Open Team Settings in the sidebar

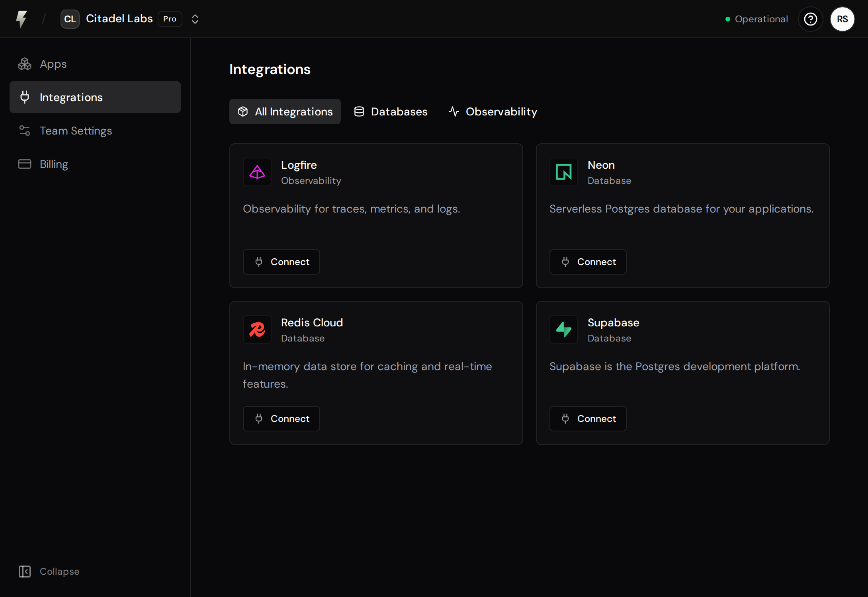[x=95, y=131]
